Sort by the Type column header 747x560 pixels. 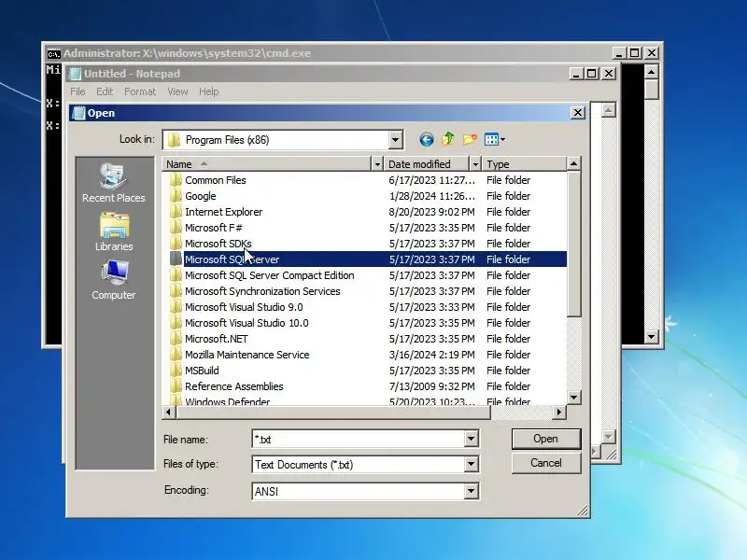(524, 164)
